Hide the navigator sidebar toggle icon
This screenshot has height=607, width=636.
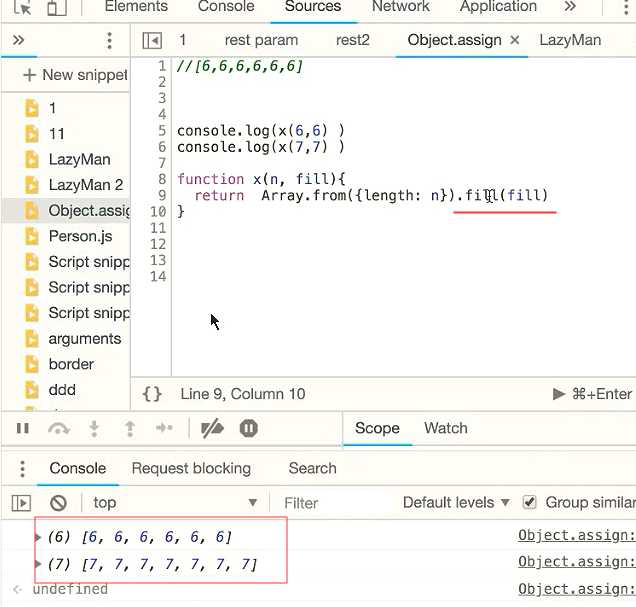152,41
